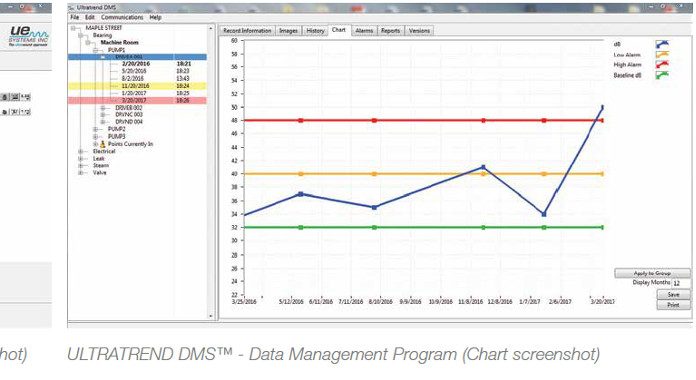
Task: Click the blue dB data point at 37
Action: [x=301, y=194]
